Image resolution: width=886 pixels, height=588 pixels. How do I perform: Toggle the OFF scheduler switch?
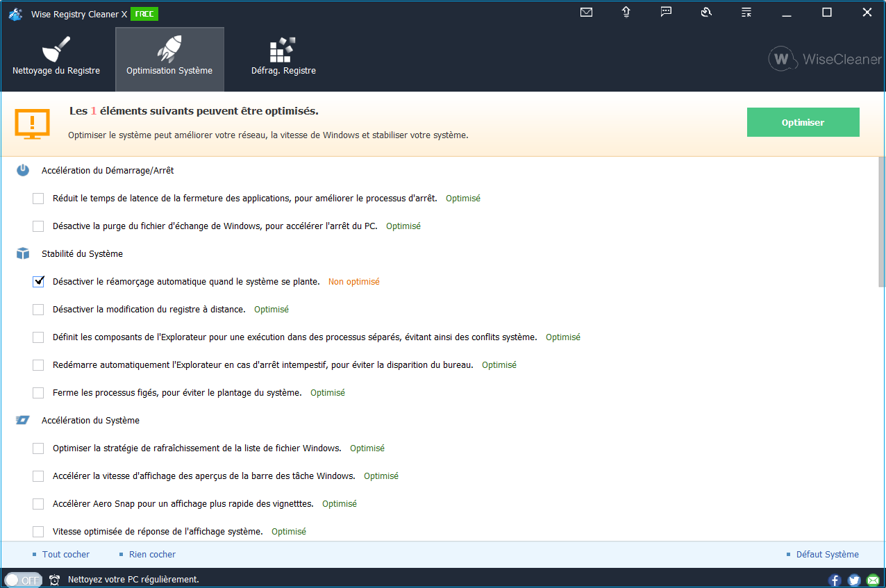24,580
